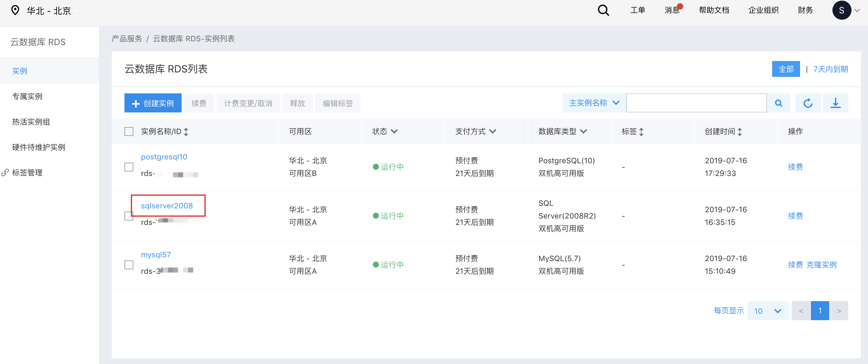Open 消息 notifications in the top bar
The width and height of the screenshot is (868, 364).
pyautogui.click(x=672, y=10)
